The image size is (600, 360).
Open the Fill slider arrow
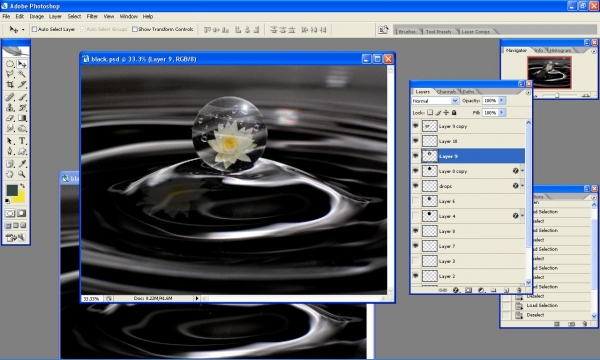click(x=502, y=112)
